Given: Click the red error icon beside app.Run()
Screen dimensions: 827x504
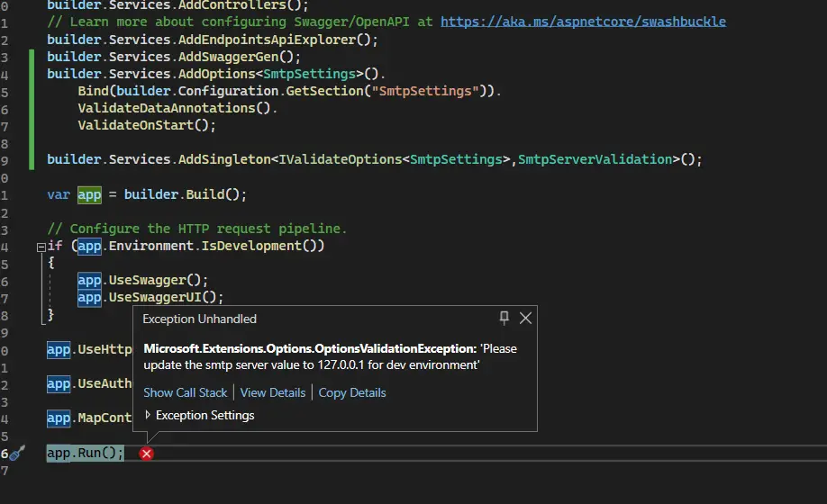Looking at the screenshot, I should (x=147, y=454).
